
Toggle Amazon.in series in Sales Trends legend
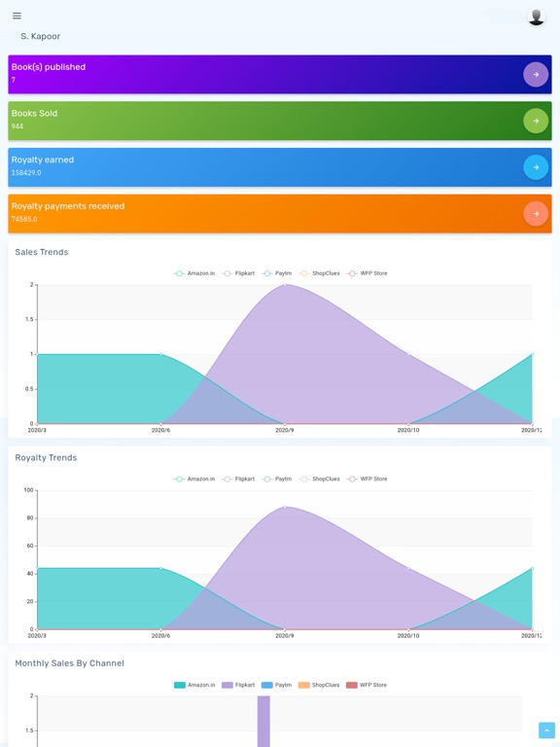(194, 273)
